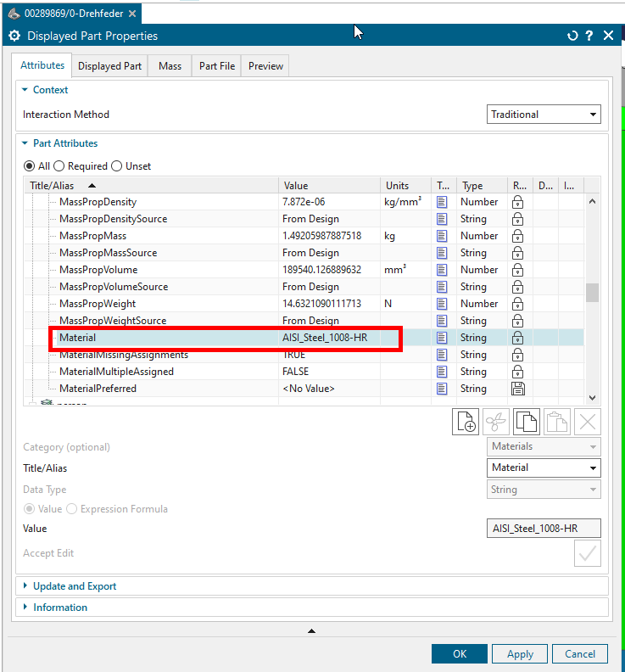Select the MassPropDensity row
The height and width of the screenshot is (672, 625).
tap(304, 202)
